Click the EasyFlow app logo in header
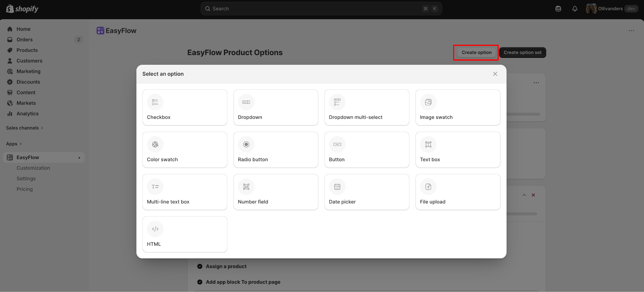The image size is (644, 292). pos(100,30)
